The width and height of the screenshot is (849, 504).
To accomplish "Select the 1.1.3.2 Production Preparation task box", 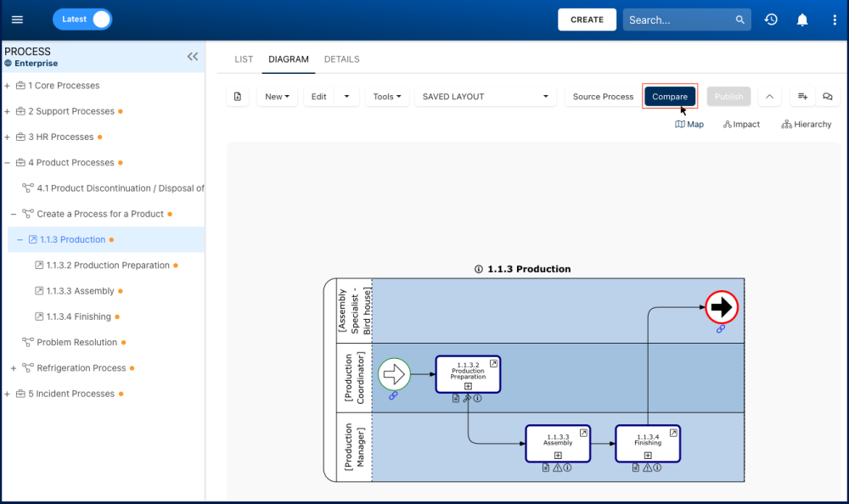I will tap(468, 374).
